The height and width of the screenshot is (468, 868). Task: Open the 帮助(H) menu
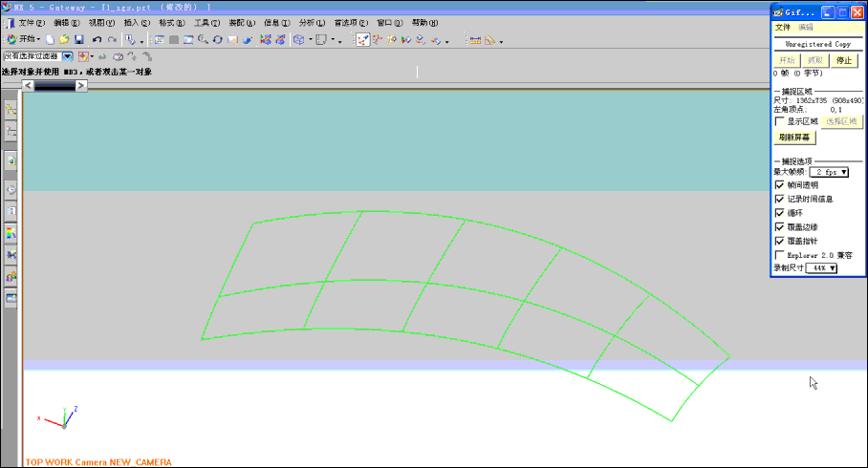pos(424,23)
